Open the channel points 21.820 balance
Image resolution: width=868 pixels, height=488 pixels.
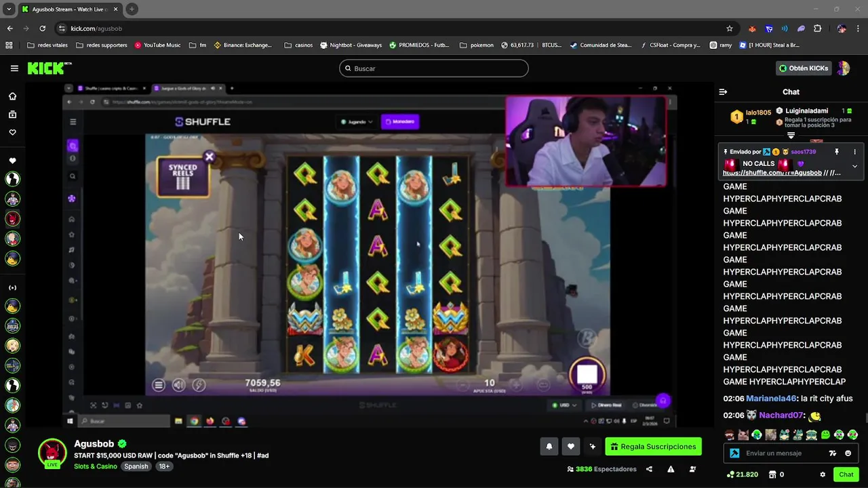(x=742, y=474)
